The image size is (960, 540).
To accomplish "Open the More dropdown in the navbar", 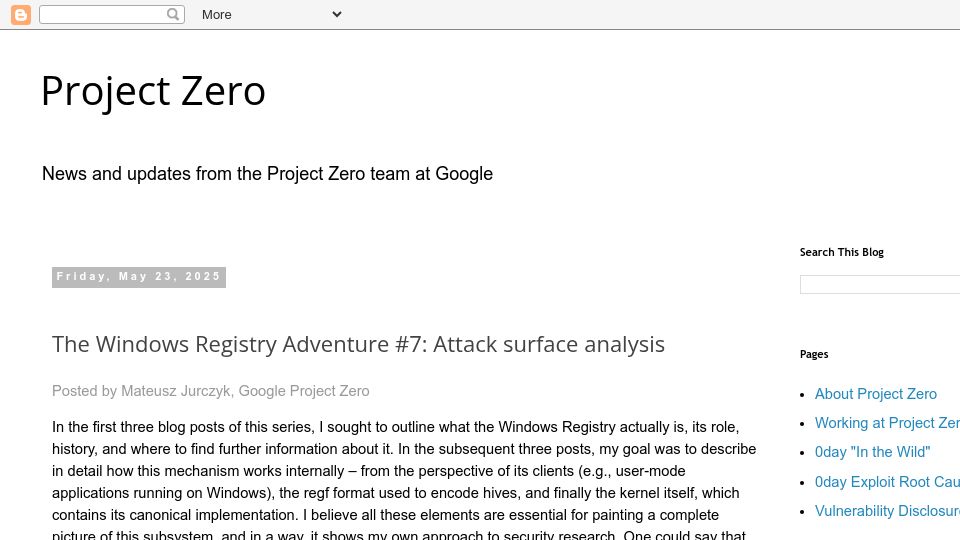I will click(271, 15).
